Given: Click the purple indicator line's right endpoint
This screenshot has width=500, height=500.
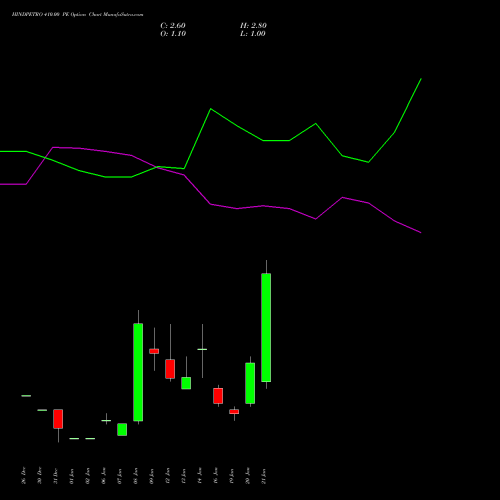Looking at the screenshot, I should click(x=421, y=232).
